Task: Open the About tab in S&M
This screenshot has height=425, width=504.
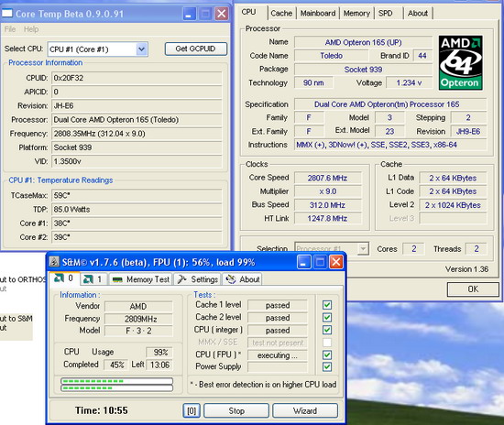Action: 242,279
